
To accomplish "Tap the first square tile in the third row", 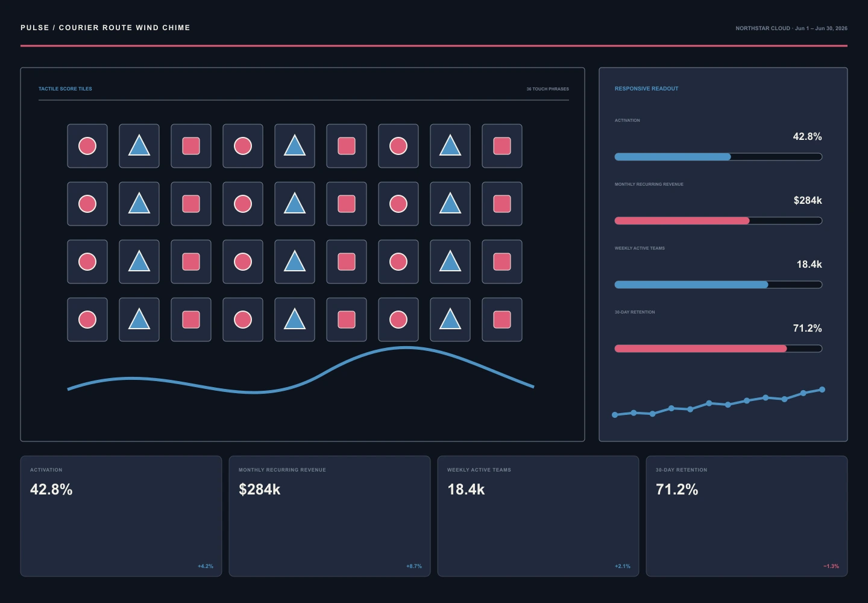I will coord(191,262).
